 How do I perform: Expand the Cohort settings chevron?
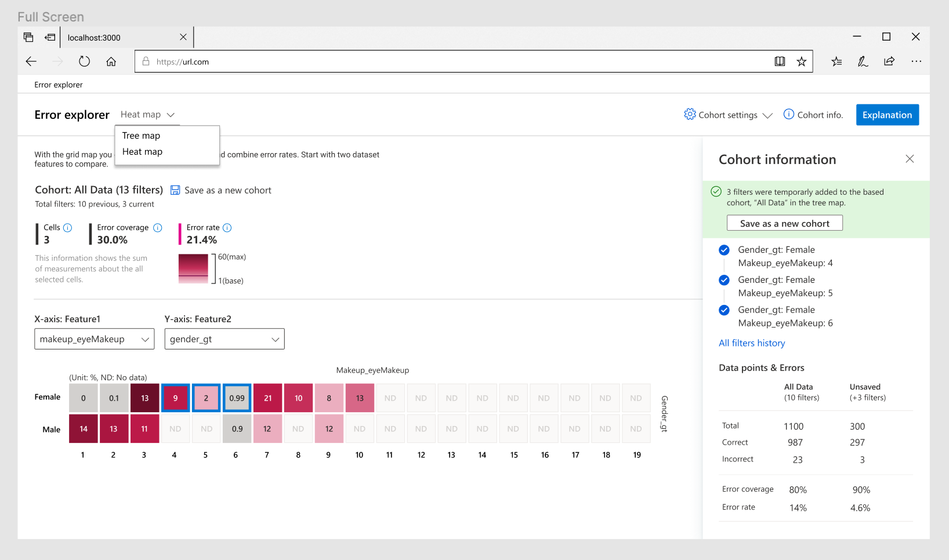click(x=769, y=115)
